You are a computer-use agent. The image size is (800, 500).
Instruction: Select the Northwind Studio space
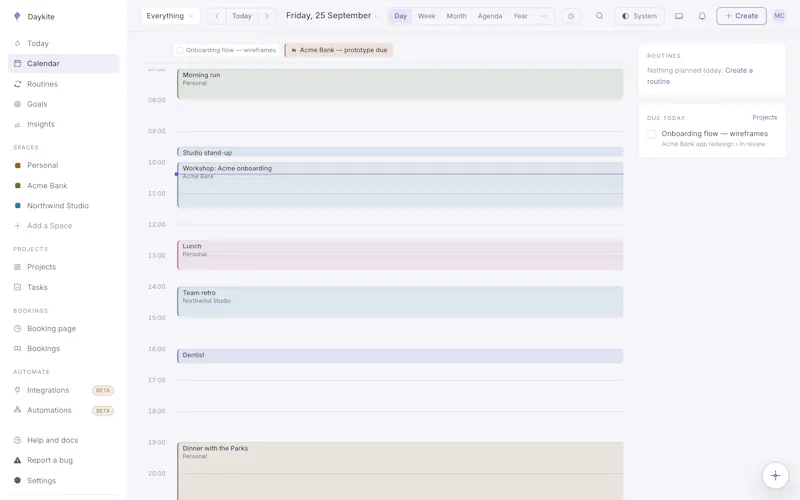tap(64, 206)
